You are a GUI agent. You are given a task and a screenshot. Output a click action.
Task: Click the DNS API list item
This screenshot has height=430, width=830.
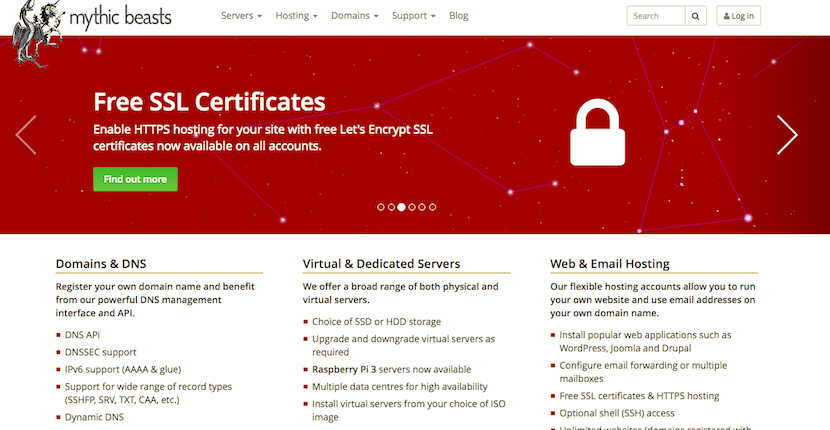coord(82,335)
